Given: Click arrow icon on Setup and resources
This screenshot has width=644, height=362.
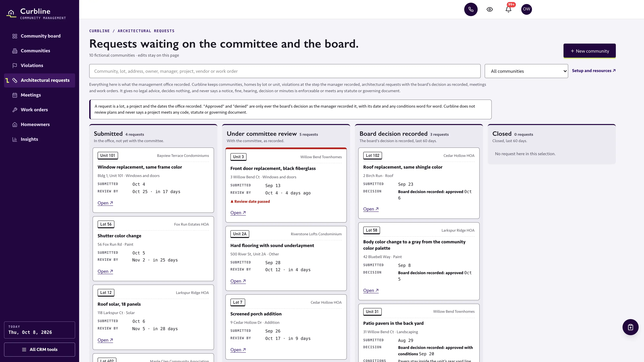Looking at the screenshot, I should click(x=614, y=71).
